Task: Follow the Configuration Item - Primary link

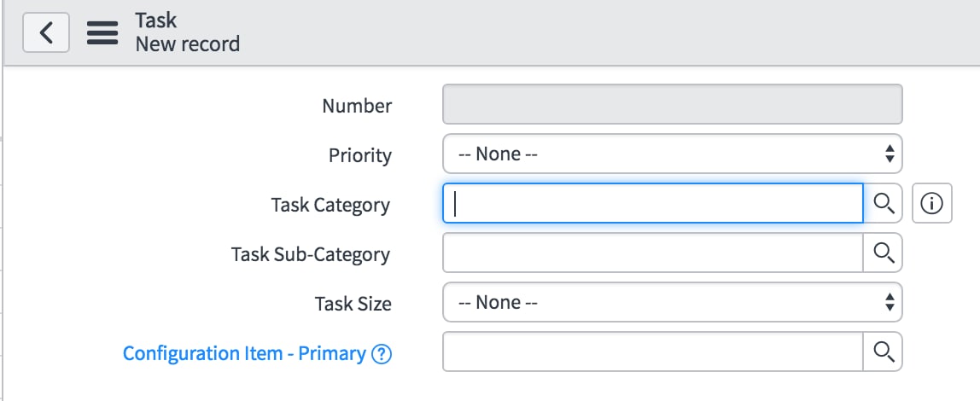Action: pos(244,353)
